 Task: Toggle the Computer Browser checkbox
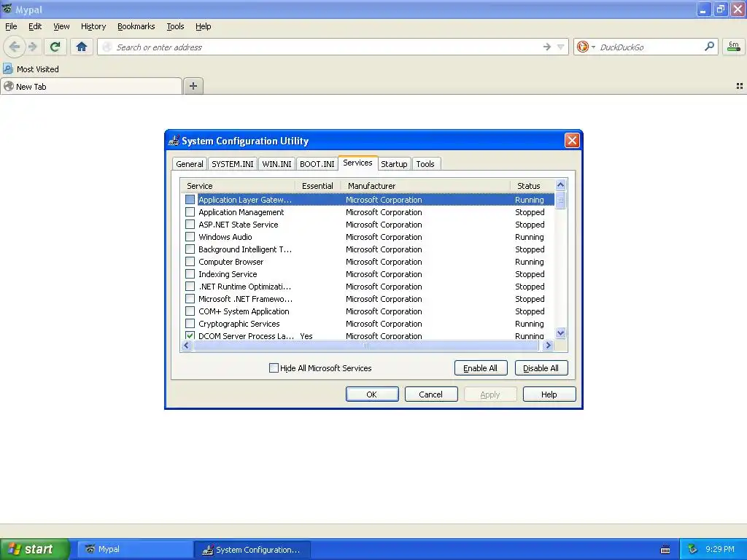190,262
